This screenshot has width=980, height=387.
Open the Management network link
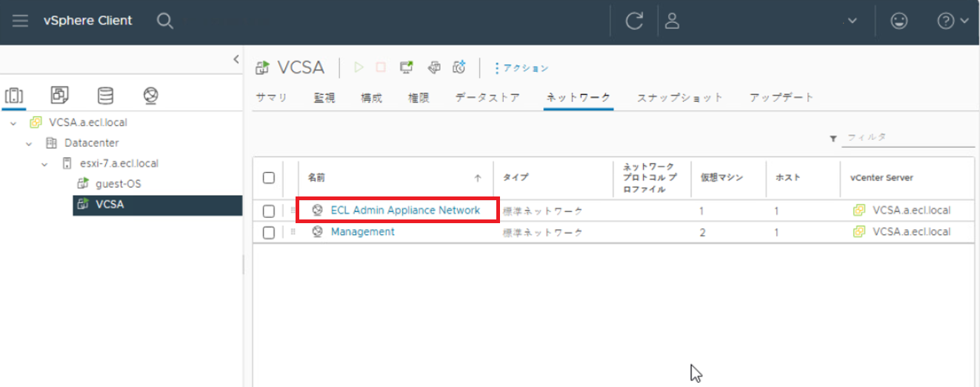coord(363,232)
